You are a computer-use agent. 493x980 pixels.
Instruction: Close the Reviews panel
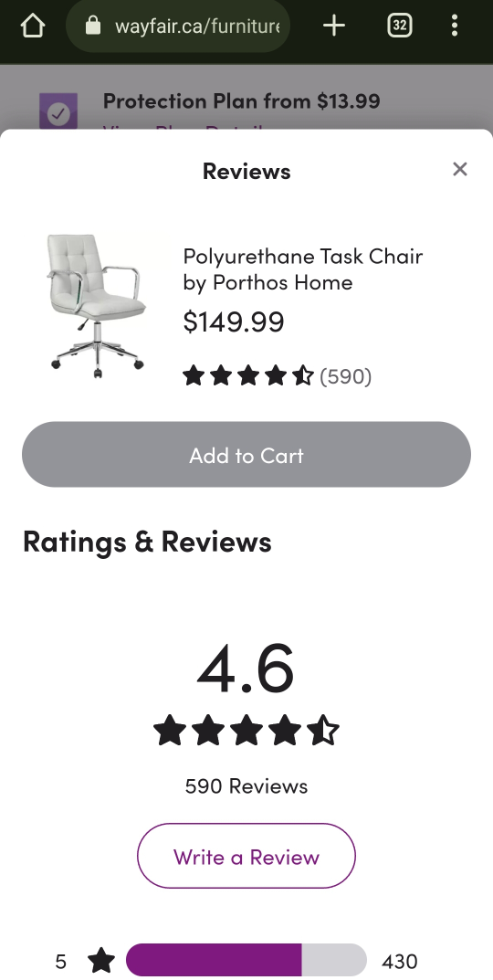(x=460, y=169)
